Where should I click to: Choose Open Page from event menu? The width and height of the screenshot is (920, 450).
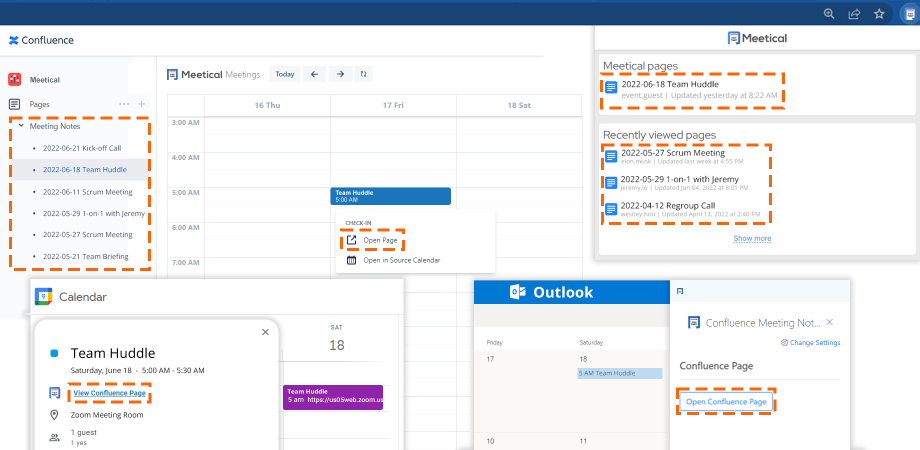[x=380, y=240]
